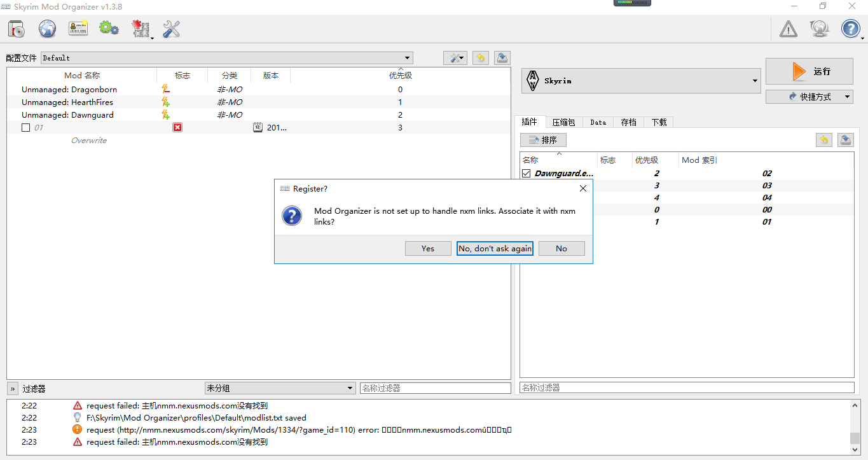Image resolution: width=868 pixels, height=460 pixels.
Task: Click the Dawnguard mod flag icon
Action: pyautogui.click(x=165, y=115)
